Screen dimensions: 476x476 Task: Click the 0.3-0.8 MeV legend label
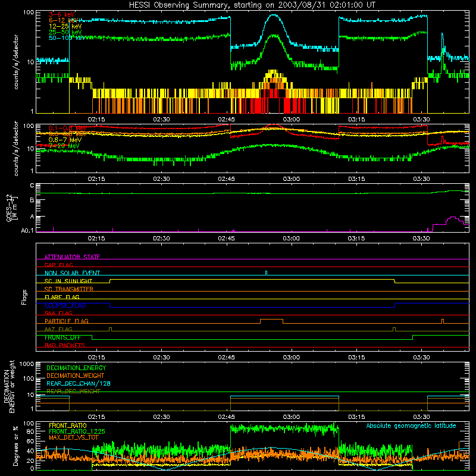68,134
